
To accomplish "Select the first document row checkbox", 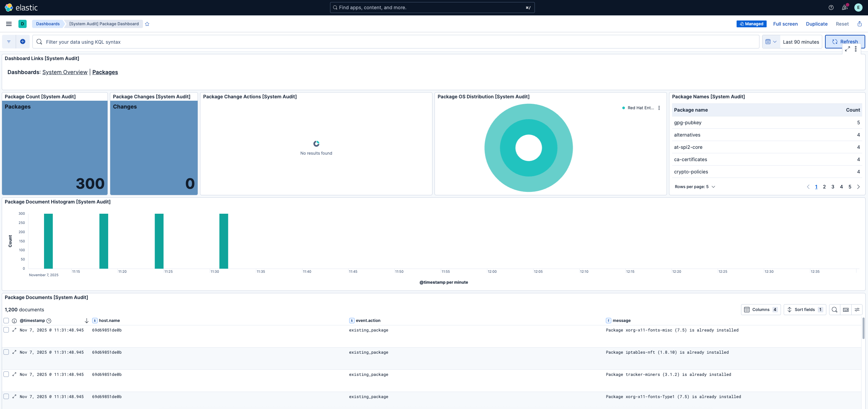I will coord(6,330).
